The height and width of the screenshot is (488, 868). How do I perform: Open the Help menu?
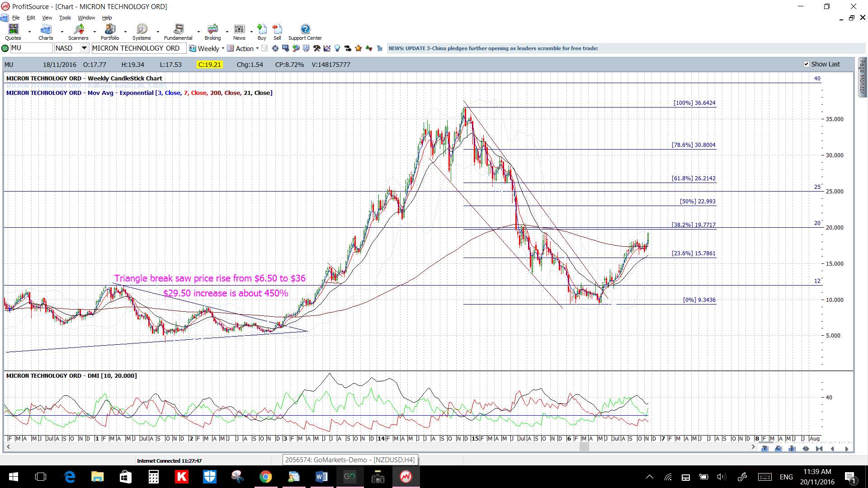pyautogui.click(x=107, y=18)
